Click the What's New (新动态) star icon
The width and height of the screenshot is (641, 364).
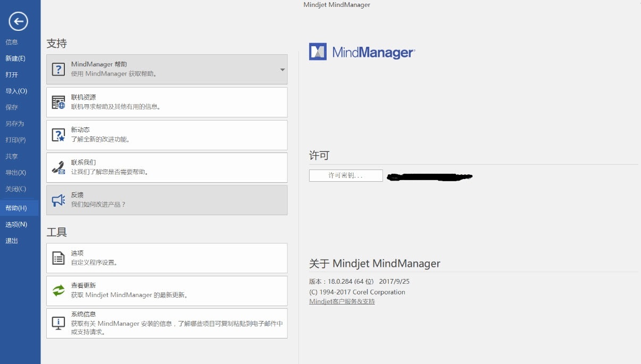coord(58,135)
